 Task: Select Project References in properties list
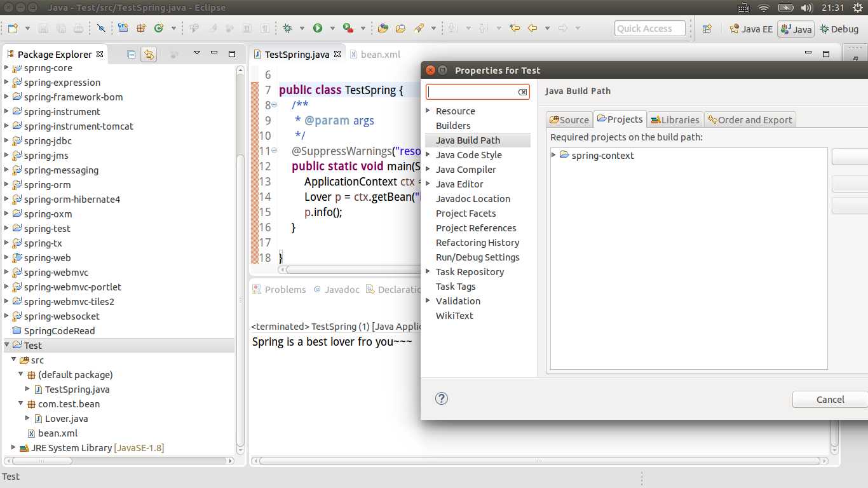pyautogui.click(x=476, y=228)
